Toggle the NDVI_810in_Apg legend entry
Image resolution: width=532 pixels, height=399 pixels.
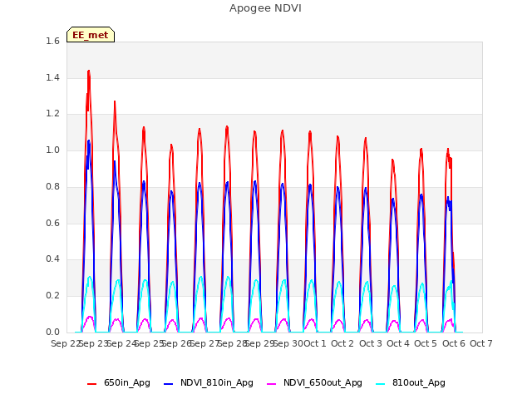209,382
